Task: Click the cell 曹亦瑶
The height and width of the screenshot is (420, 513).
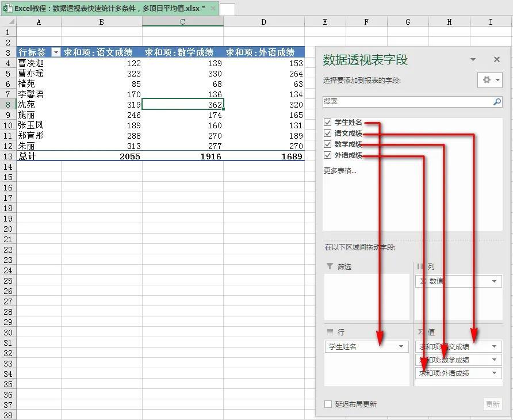Action: tap(39, 73)
